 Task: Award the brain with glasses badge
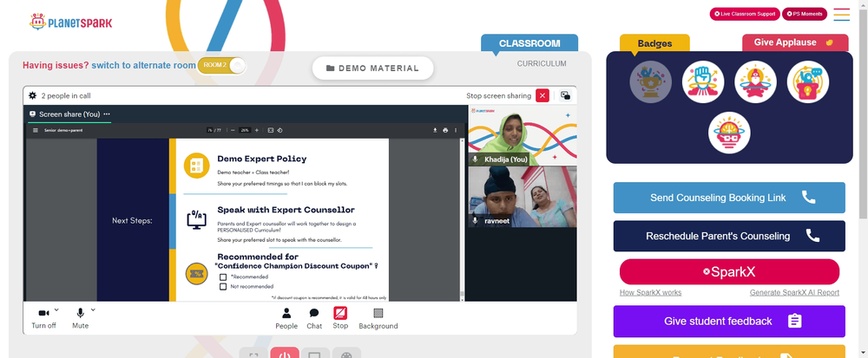click(729, 133)
